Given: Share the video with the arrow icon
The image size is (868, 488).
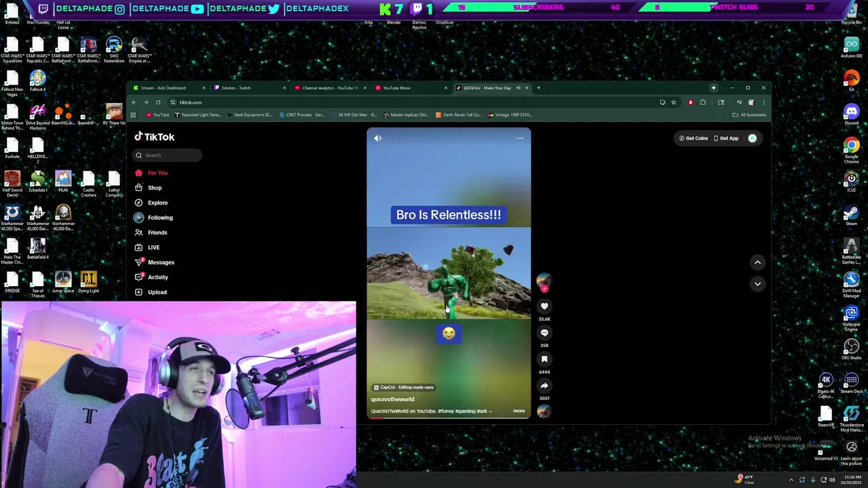Looking at the screenshot, I should (544, 386).
